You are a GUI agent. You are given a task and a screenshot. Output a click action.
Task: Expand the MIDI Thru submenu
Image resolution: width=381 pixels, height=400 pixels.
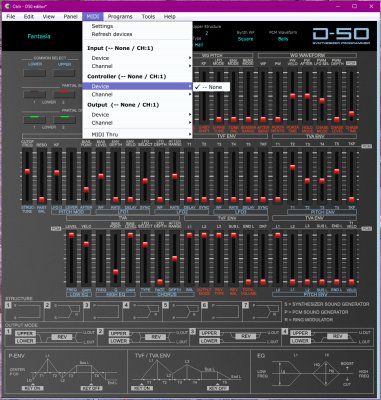[x=137, y=135]
